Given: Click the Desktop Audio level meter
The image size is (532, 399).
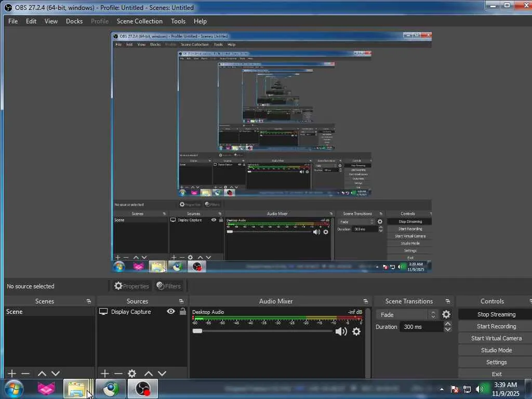Looking at the screenshot, I should coord(277,318).
